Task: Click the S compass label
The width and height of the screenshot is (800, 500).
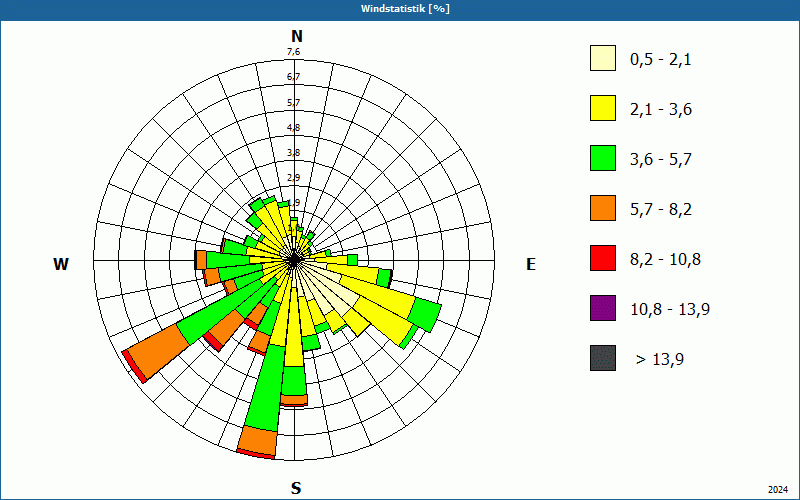Action: tap(296, 488)
